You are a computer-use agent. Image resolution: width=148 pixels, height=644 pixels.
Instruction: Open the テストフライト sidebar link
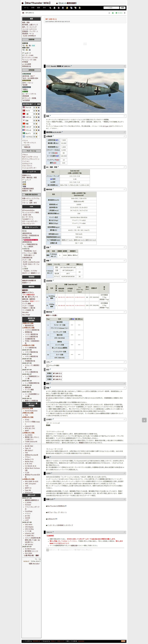tap(27, 166)
